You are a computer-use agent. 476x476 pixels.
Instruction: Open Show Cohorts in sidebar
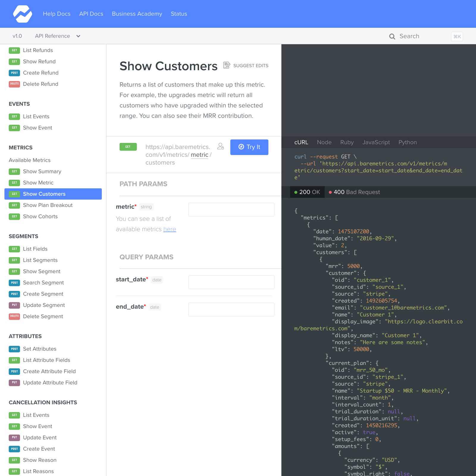(x=40, y=216)
